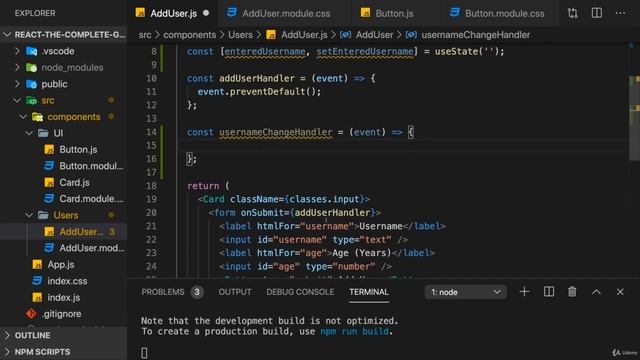
Task: Click 'npm run build' link in terminal
Action: [x=354, y=331]
